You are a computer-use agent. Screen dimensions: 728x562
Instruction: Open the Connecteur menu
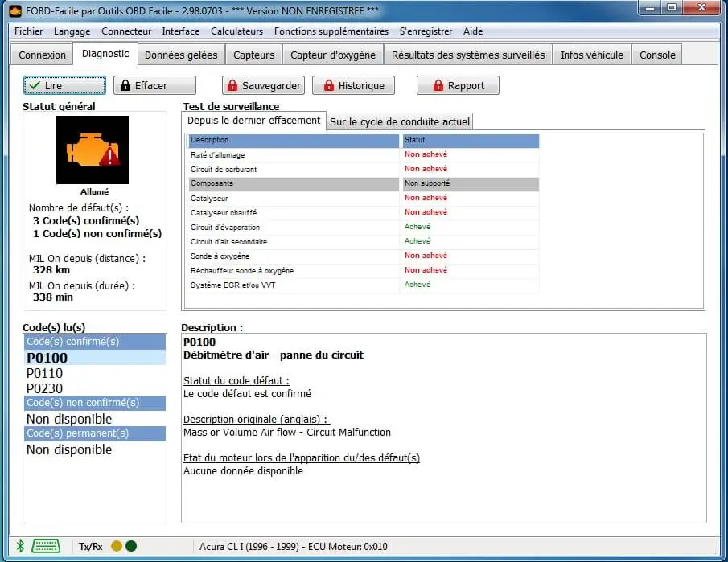pos(126,31)
